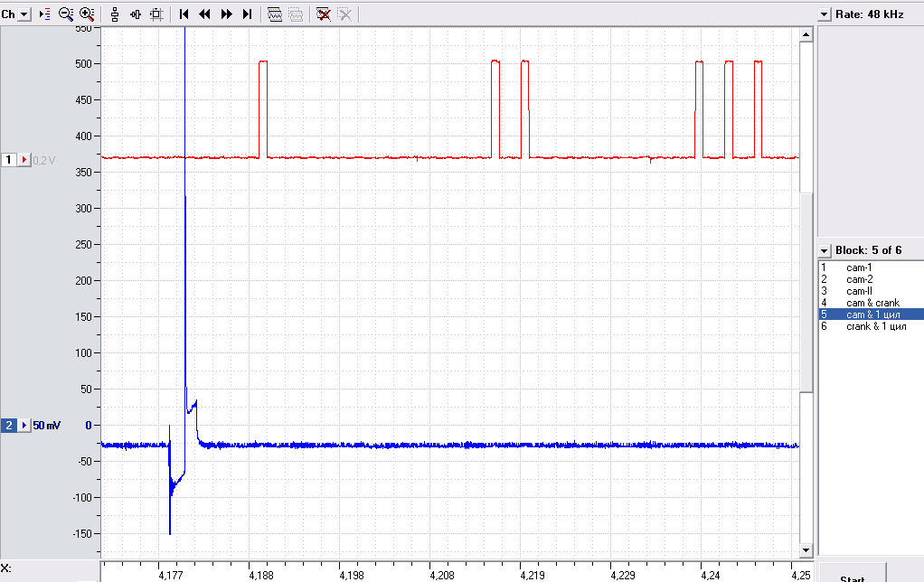Image resolution: width=924 pixels, height=582 pixels.
Task: Click channel 1 red arrow button
Action: coord(24,160)
